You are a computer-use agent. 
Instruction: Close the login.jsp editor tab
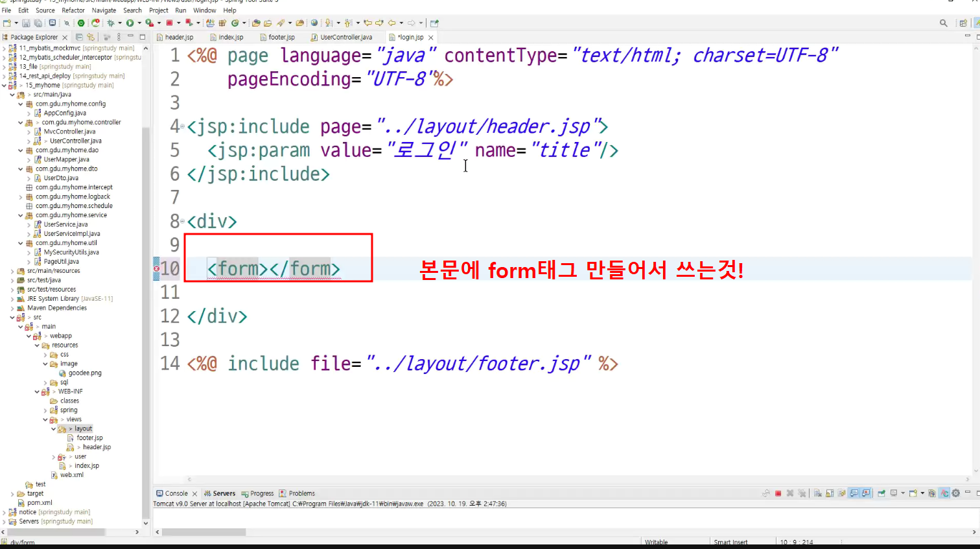(431, 38)
